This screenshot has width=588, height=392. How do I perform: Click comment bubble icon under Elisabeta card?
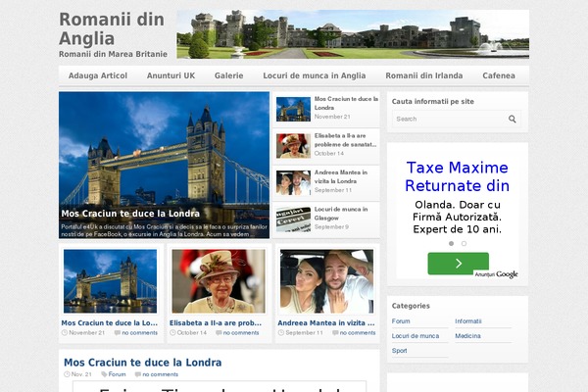click(x=219, y=333)
